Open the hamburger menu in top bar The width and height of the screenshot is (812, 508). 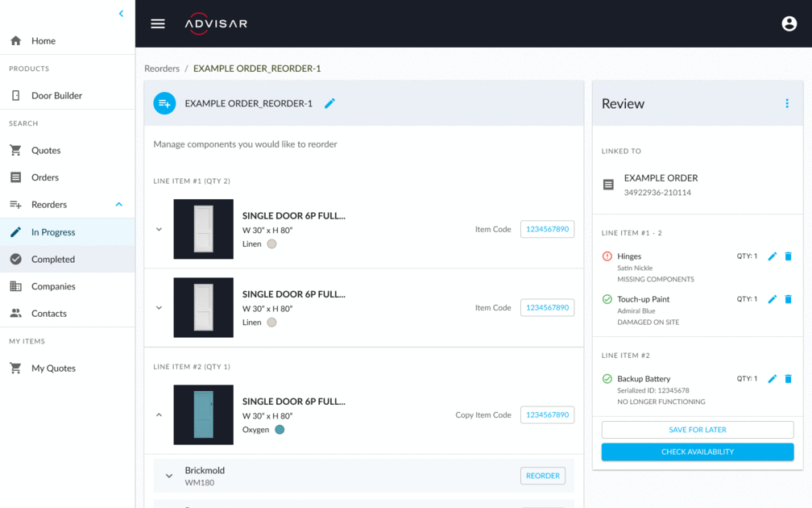[158, 23]
